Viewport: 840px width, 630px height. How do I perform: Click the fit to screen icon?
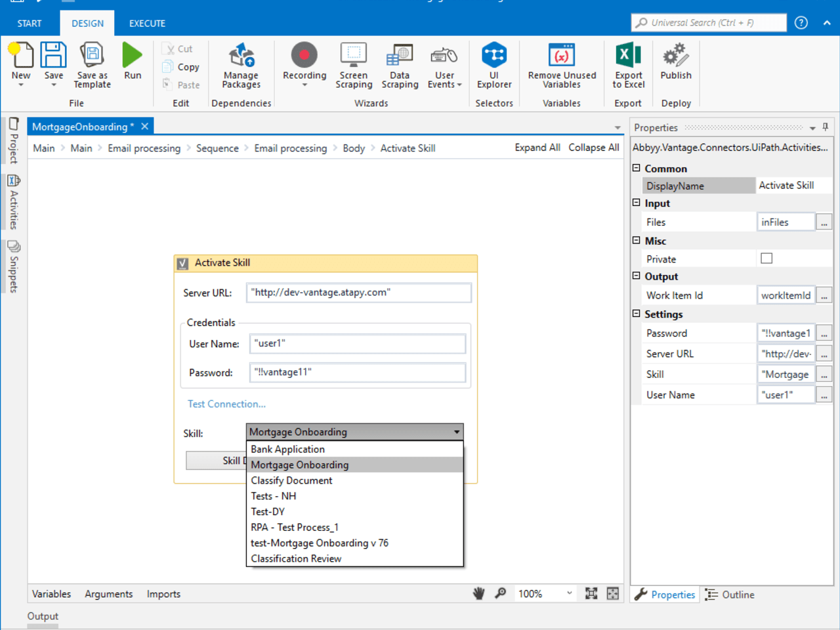[x=591, y=593]
